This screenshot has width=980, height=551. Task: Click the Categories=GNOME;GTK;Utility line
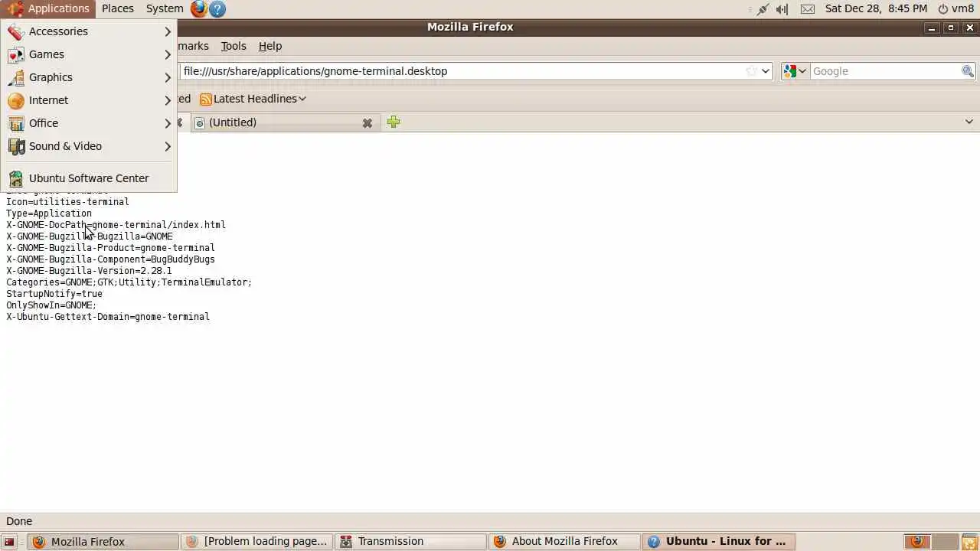(129, 282)
